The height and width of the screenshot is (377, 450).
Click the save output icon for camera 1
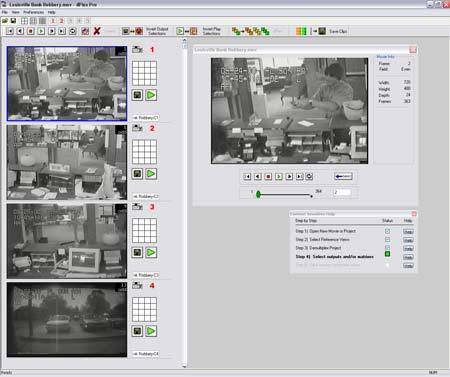coord(137,95)
